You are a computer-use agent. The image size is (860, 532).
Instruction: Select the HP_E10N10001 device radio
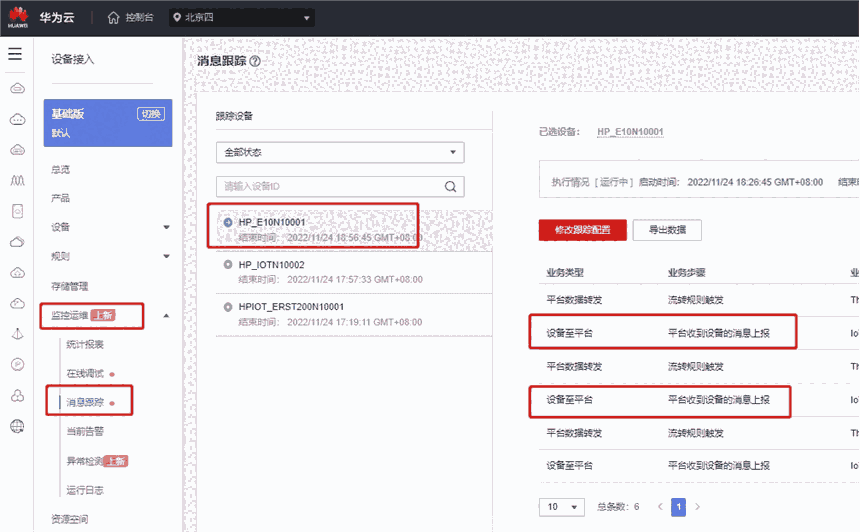[228, 222]
